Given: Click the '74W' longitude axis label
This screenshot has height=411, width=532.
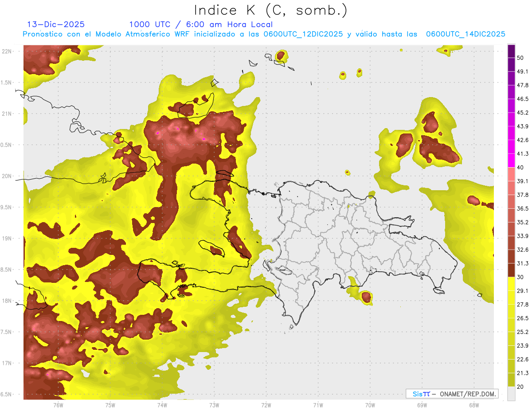Looking at the screenshot, I should coord(162,405).
